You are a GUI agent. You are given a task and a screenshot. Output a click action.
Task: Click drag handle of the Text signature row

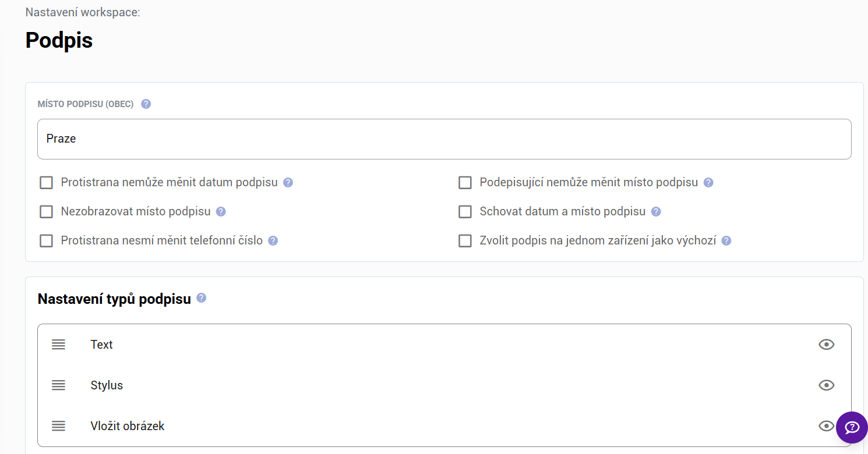point(58,345)
